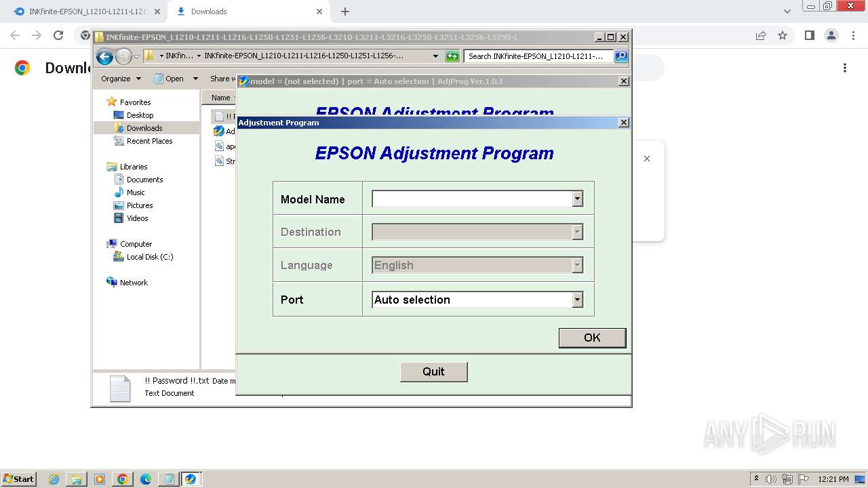Click the Chrome share page icon

(x=761, y=35)
